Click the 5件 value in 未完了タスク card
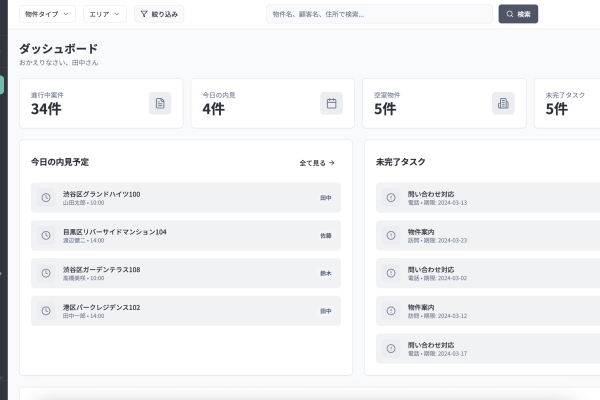Screen dimensions: 600x400 pos(557,109)
